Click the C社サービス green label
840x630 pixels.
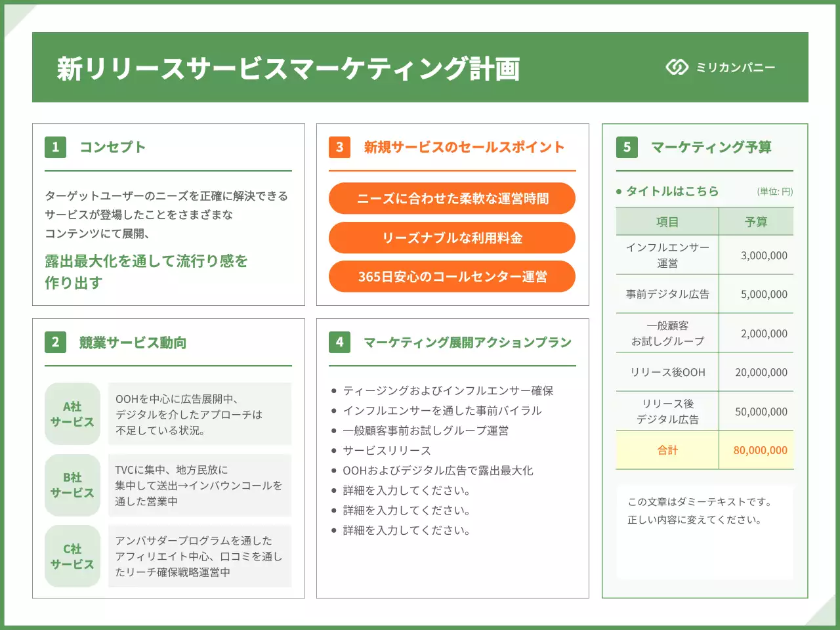pyautogui.click(x=72, y=556)
